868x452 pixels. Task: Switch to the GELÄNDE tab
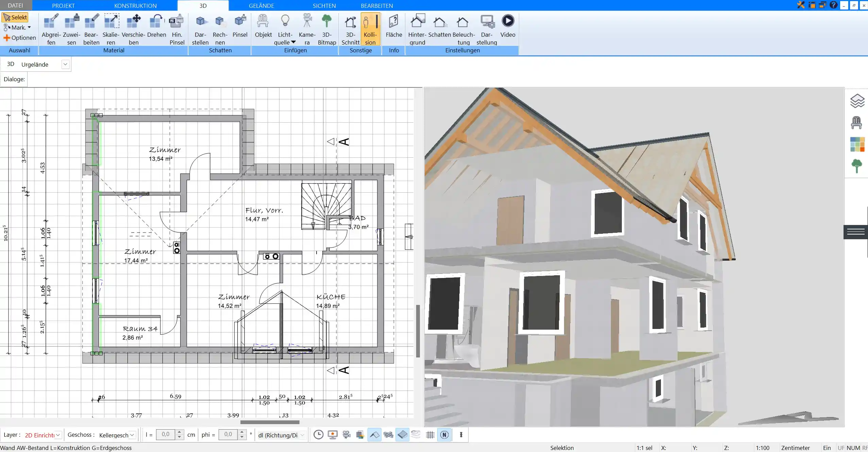[x=261, y=5]
